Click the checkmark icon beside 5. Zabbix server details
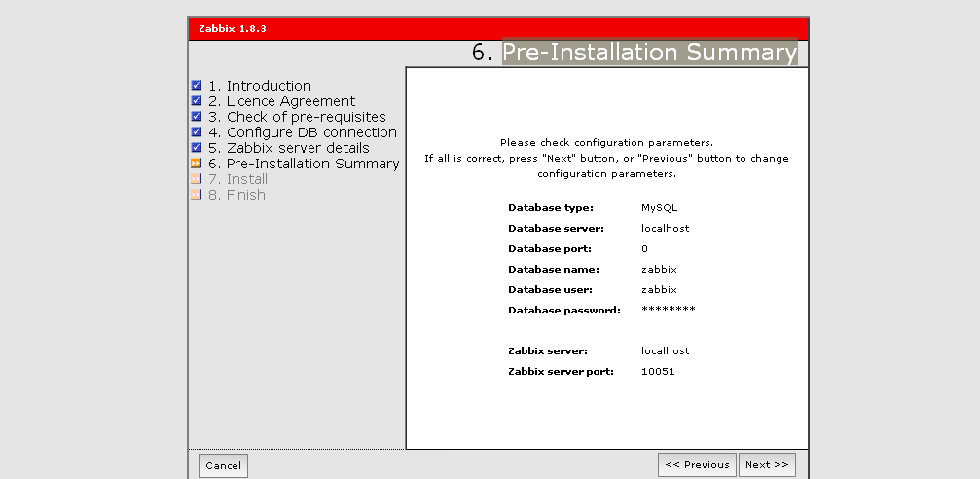This screenshot has width=980, height=479. [197, 148]
